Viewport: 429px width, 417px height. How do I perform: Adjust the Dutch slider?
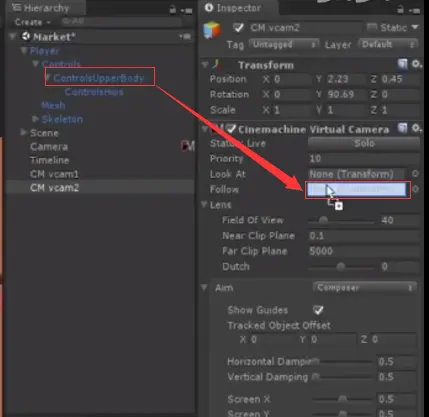[x=341, y=267]
